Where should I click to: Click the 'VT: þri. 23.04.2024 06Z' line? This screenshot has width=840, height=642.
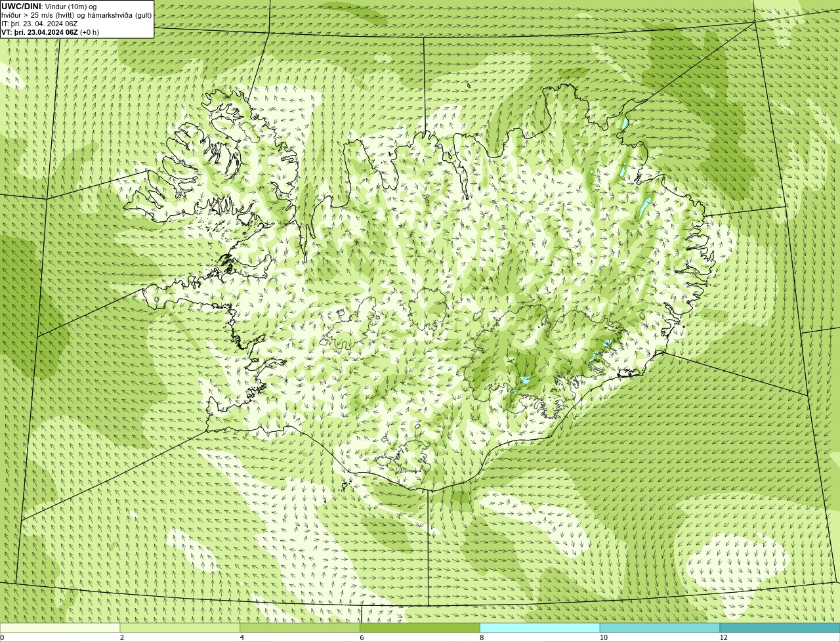pos(39,32)
